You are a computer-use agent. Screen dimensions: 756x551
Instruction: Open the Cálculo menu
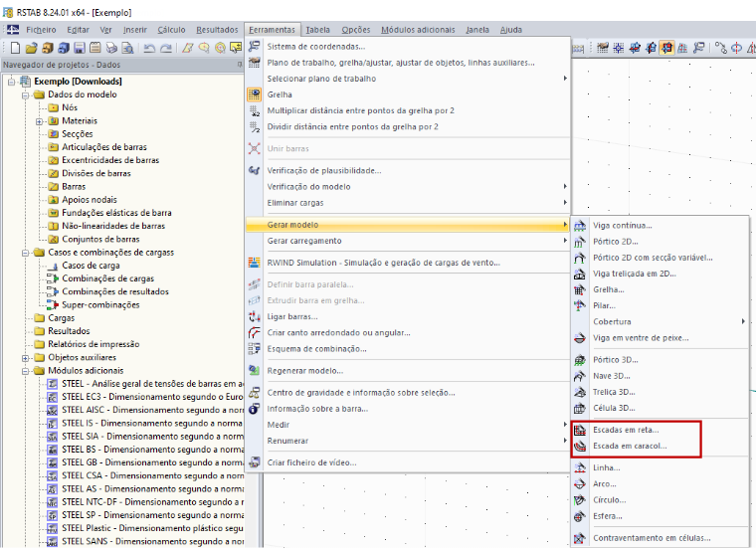click(x=171, y=30)
